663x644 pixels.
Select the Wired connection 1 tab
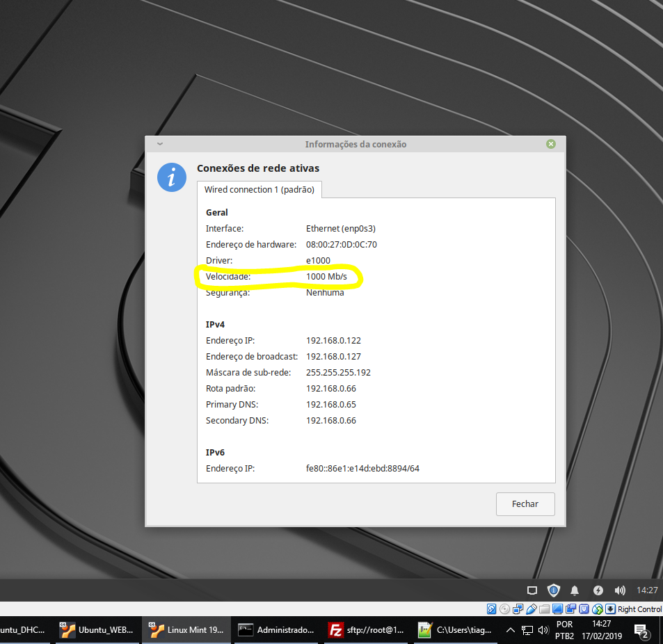tap(259, 189)
